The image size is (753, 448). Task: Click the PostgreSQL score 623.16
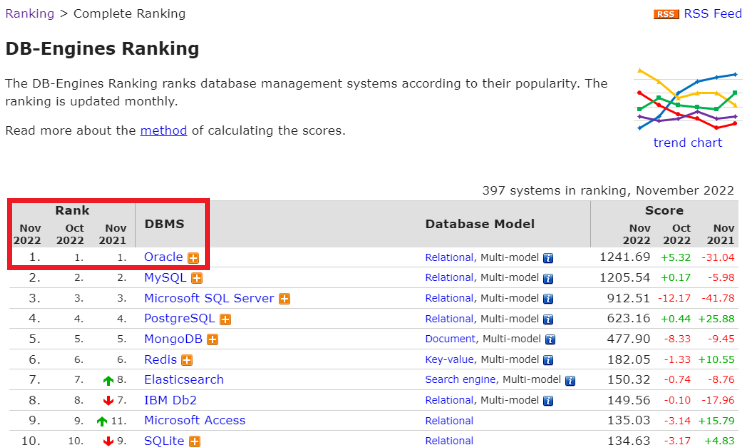[628, 318]
